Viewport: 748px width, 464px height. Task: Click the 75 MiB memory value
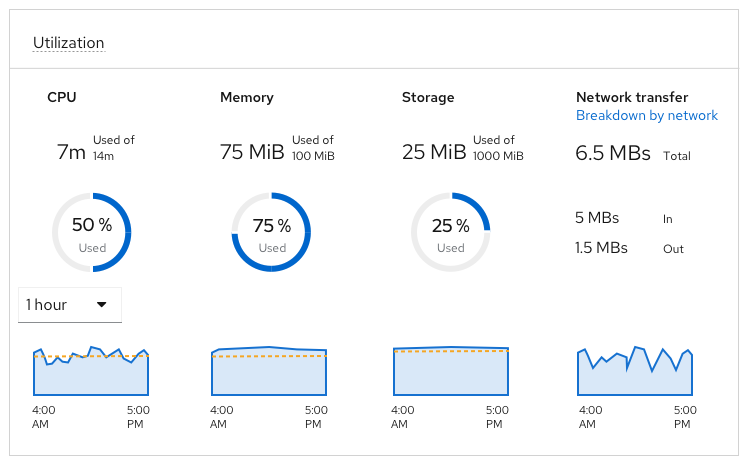pyautogui.click(x=252, y=152)
